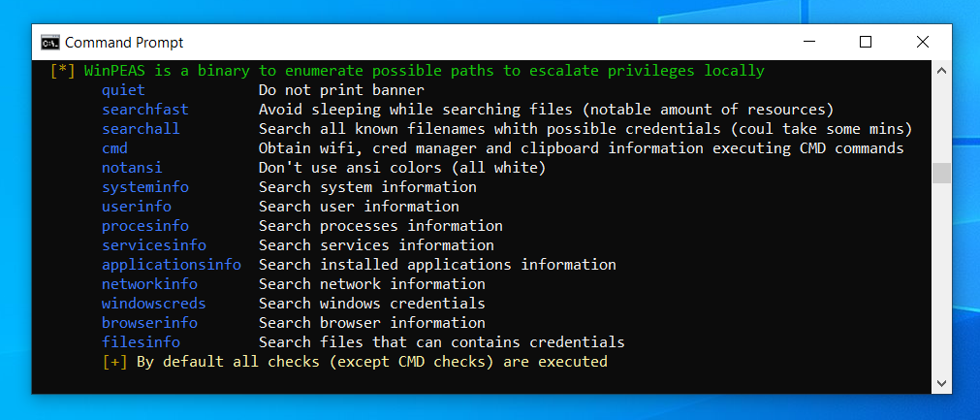Open the Command Prompt system menu icon
The height and width of the screenshot is (420, 980).
[x=50, y=43]
